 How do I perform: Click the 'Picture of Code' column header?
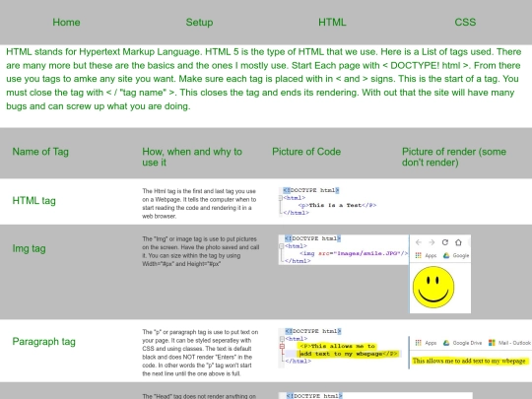click(x=306, y=152)
